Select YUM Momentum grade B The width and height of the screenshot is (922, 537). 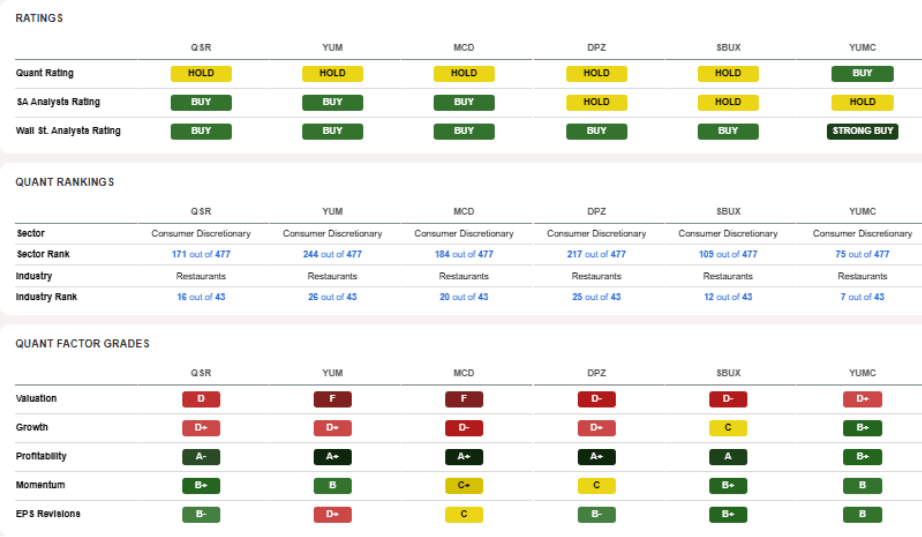click(x=332, y=486)
